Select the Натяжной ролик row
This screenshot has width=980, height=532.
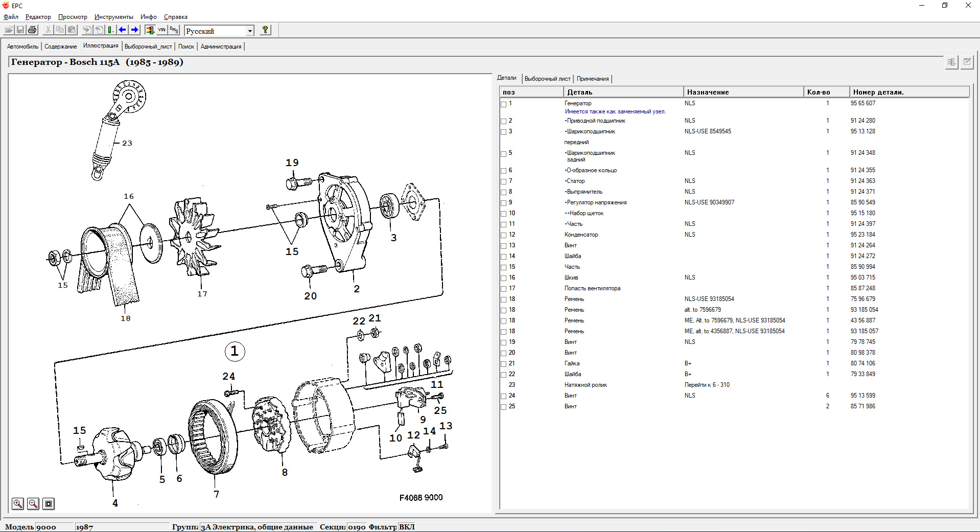click(734, 385)
